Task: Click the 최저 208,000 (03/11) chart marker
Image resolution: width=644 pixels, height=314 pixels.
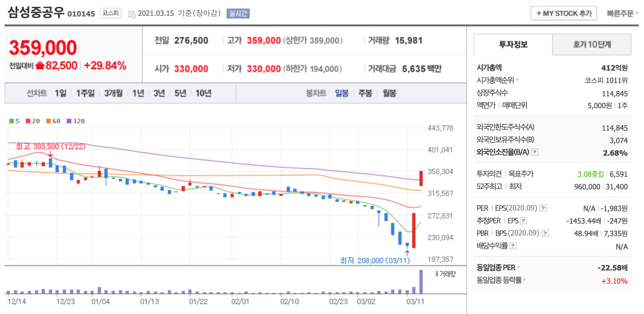Action: (x=375, y=261)
